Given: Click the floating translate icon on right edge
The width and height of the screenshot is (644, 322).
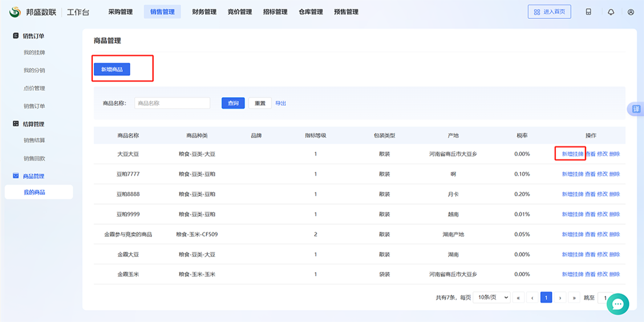Looking at the screenshot, I should [x=636, y=109].
